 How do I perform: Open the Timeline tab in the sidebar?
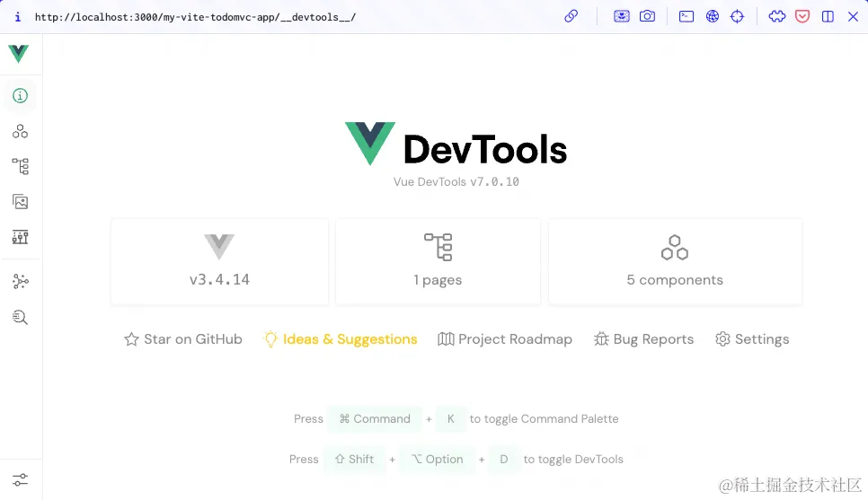(21, 237)
